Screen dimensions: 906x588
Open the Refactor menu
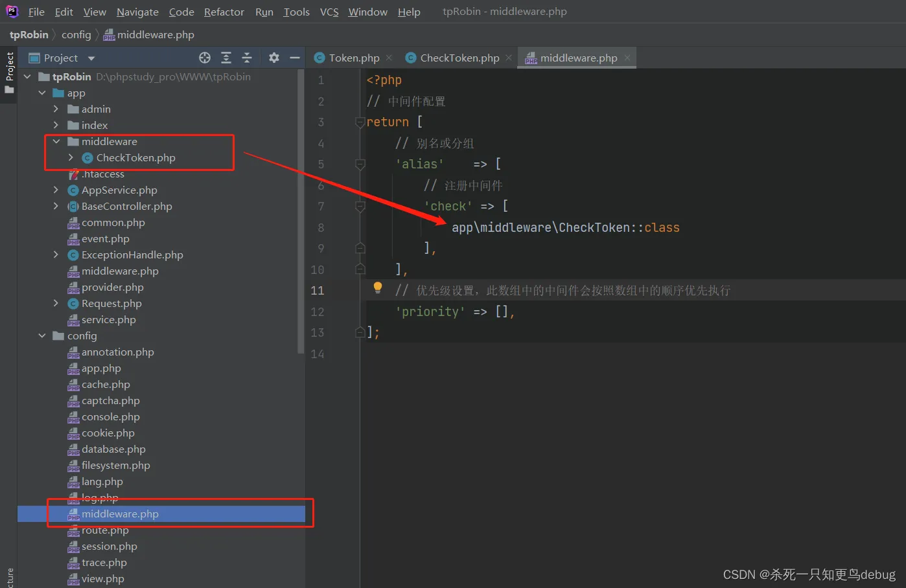click(224, 12)
